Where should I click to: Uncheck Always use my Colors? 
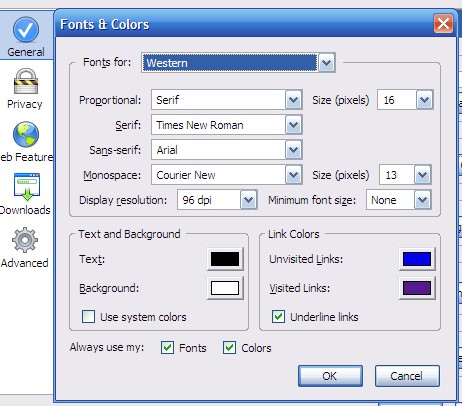(229, 347)
